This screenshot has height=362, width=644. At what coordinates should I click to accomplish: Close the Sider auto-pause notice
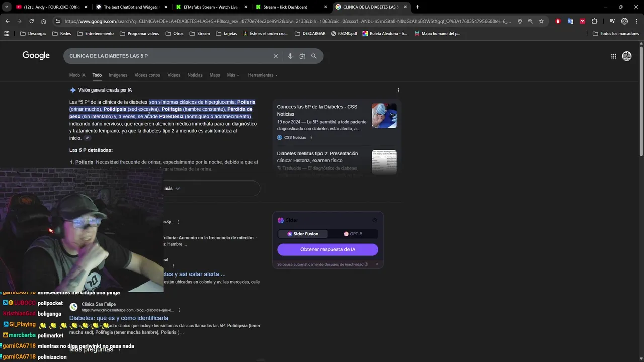tap(376, 264)
